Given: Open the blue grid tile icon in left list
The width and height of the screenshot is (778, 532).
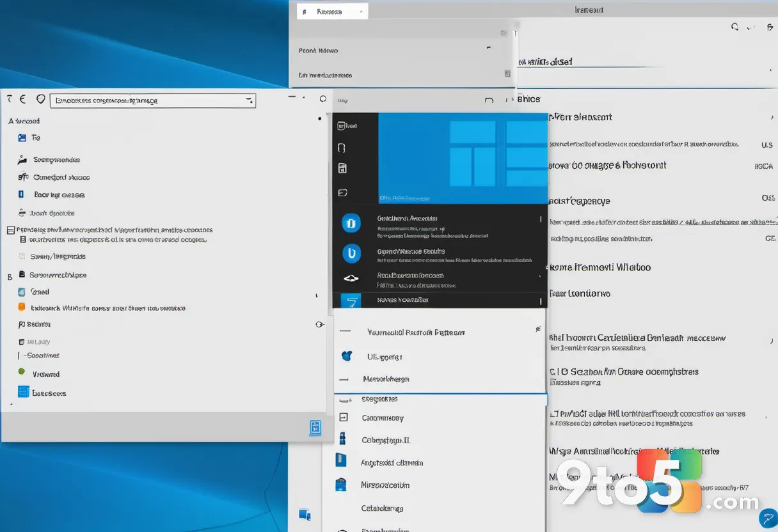Looking at the screenshot, I should coord(24,392).
